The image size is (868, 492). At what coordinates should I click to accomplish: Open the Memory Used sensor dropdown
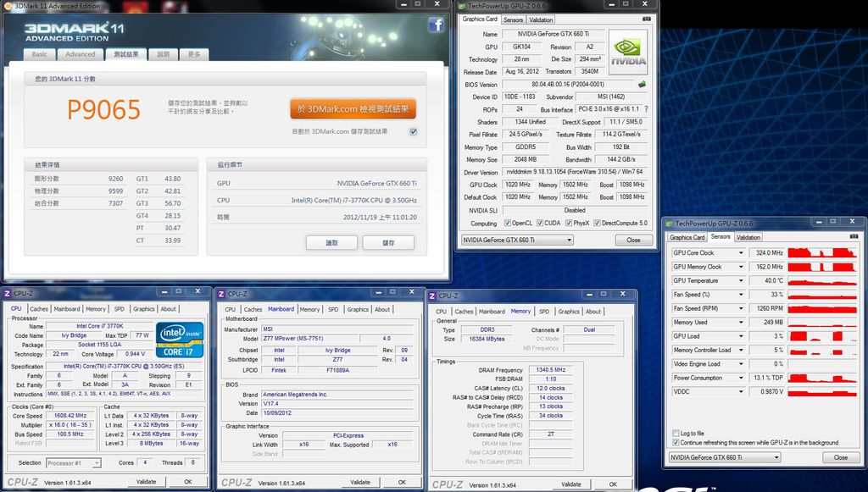[741, 323]
